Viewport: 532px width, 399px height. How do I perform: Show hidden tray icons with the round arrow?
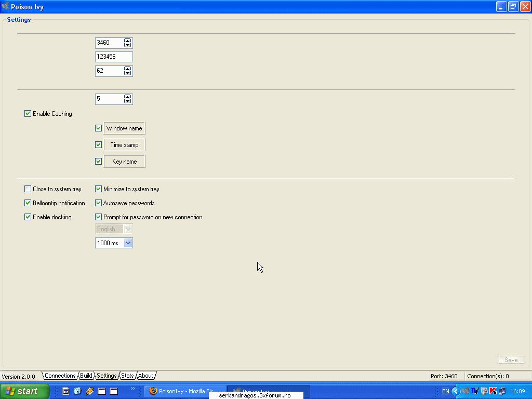coord(455,391)
